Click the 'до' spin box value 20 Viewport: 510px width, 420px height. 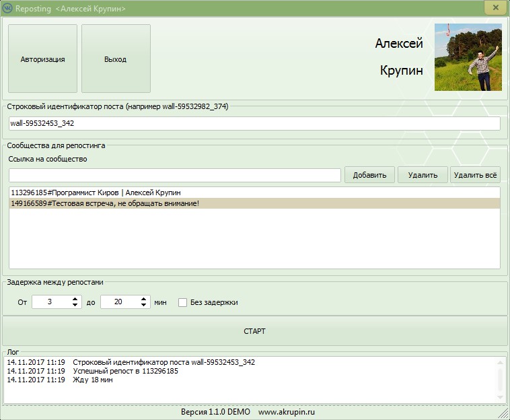120,302
